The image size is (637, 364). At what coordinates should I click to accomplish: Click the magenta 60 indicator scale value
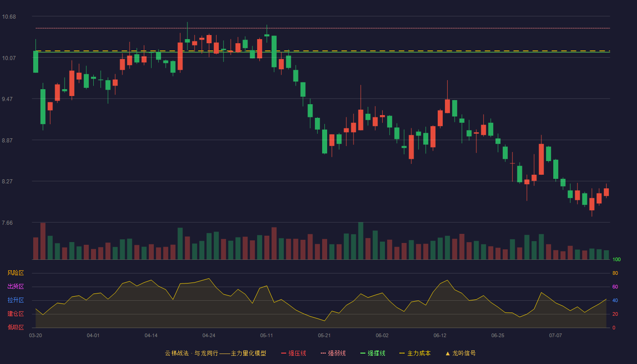coord(615,287)
